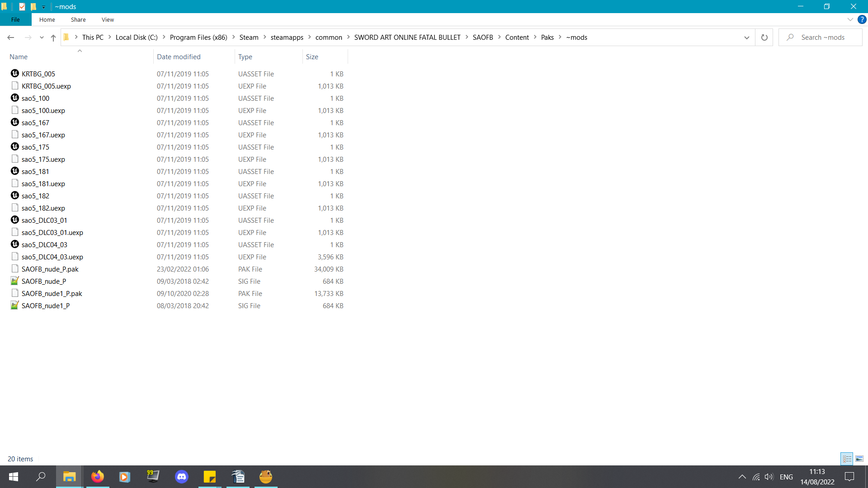The height and width of the screenshot is (488, 868).
Task: Click the New Folder icon in Quick Access Toolbar
Action: coord(33,7)
